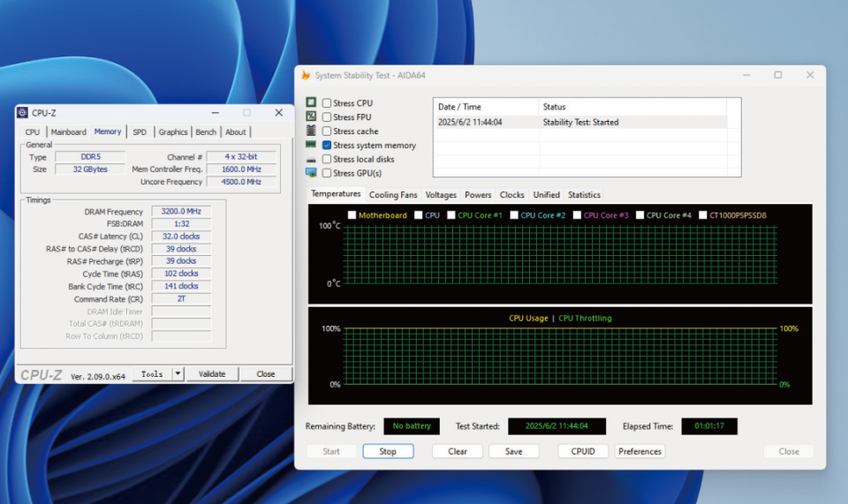The image size is (848, 504).
Task: Toggle the CPU Core #4 graph checkbox
Action: point(640,215)
